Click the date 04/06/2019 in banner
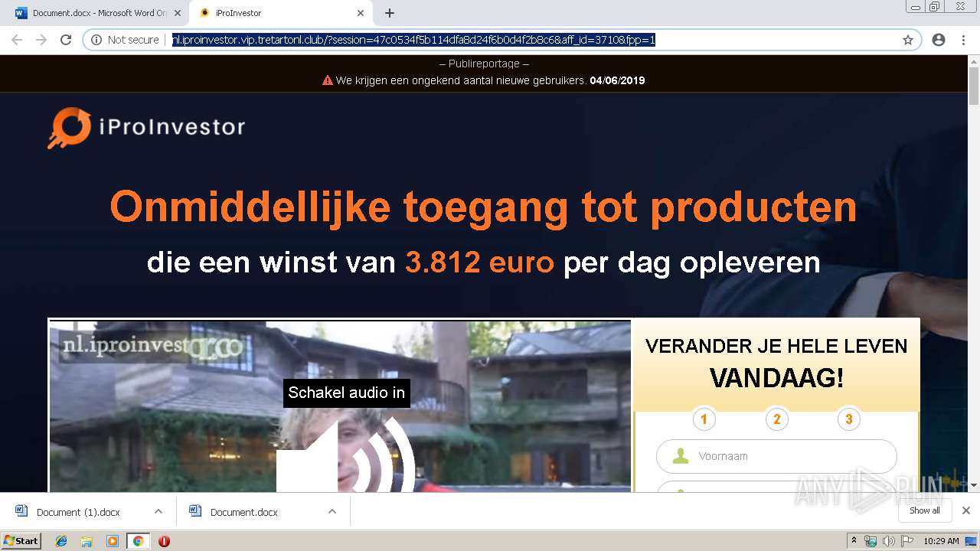This screenshot has height=551, width=980. 617,80
